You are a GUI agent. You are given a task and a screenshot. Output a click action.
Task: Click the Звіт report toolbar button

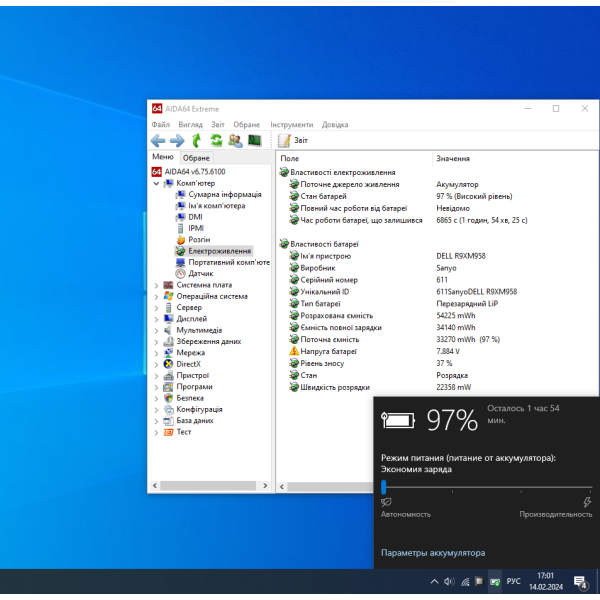[x=293, y=140]
